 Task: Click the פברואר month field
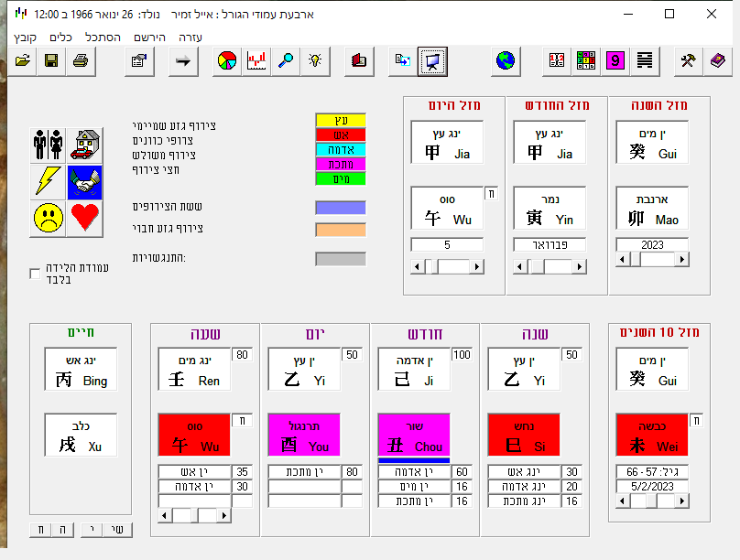pos(550,244)
